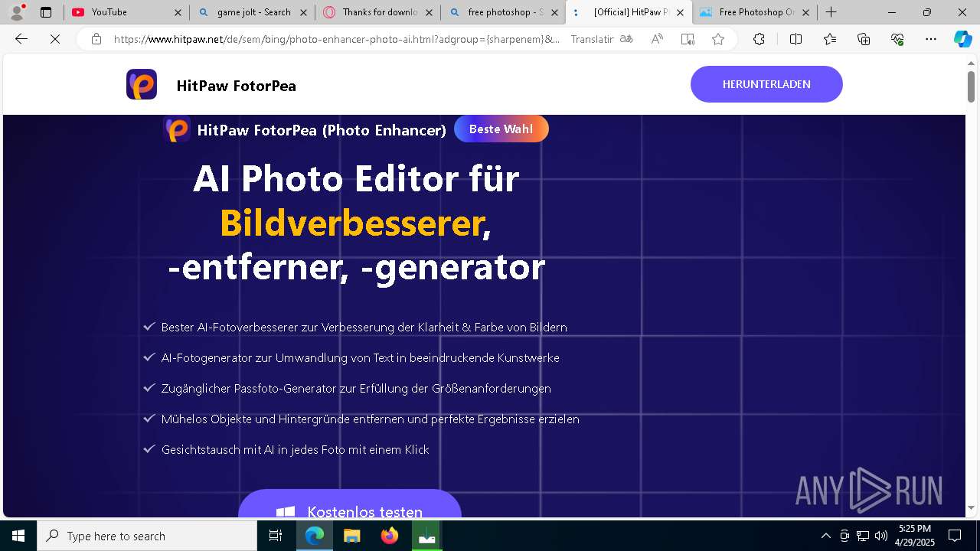Close the Free Photoshop Online tab

pos(805,12)
